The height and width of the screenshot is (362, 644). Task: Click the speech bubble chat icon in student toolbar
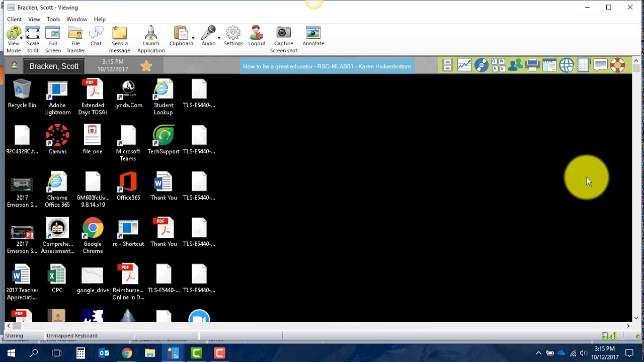click(601, 65)
